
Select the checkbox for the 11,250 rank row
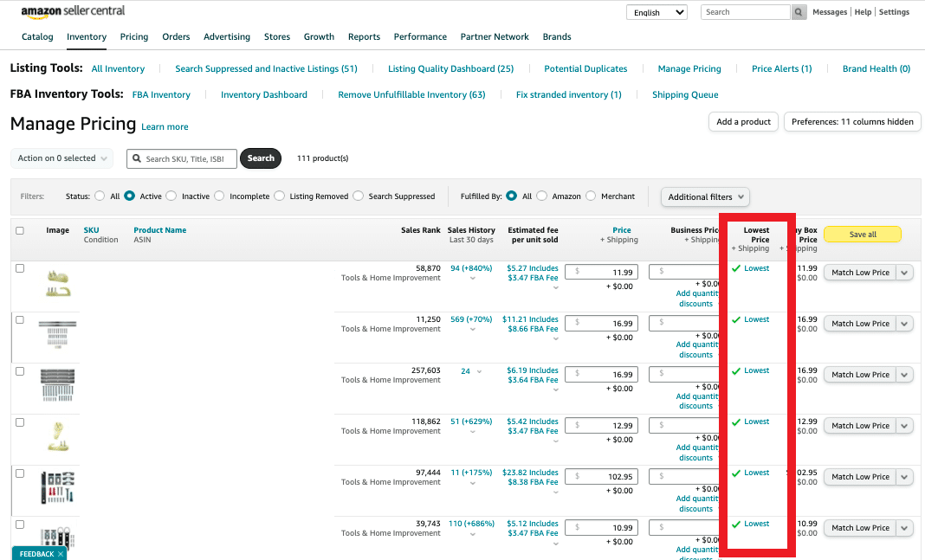20,319
